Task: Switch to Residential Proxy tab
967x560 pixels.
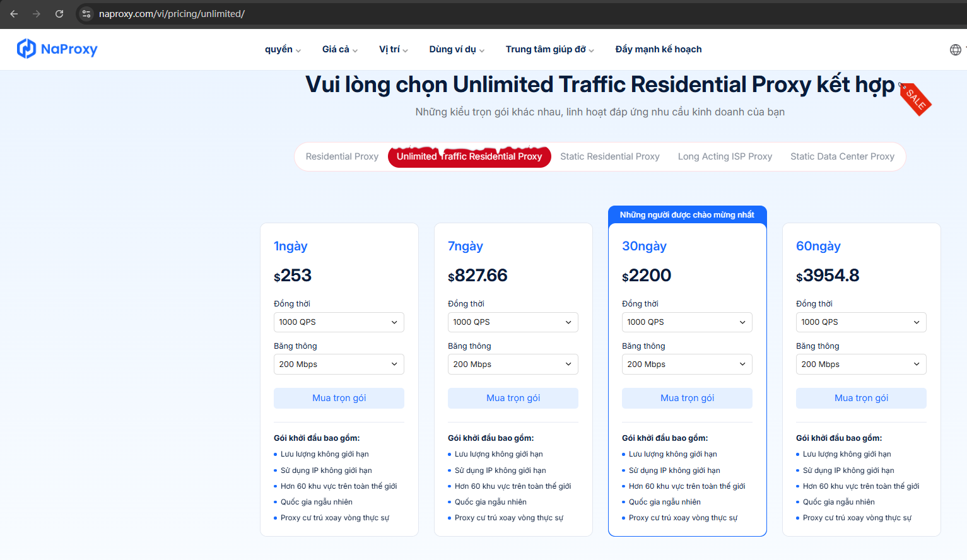Action: (342, 156)
